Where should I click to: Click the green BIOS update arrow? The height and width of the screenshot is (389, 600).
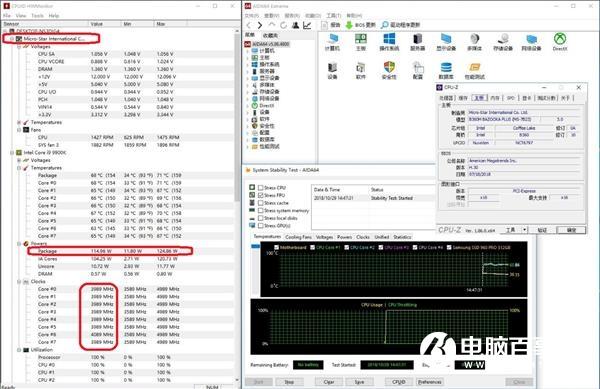pos(349,25)
